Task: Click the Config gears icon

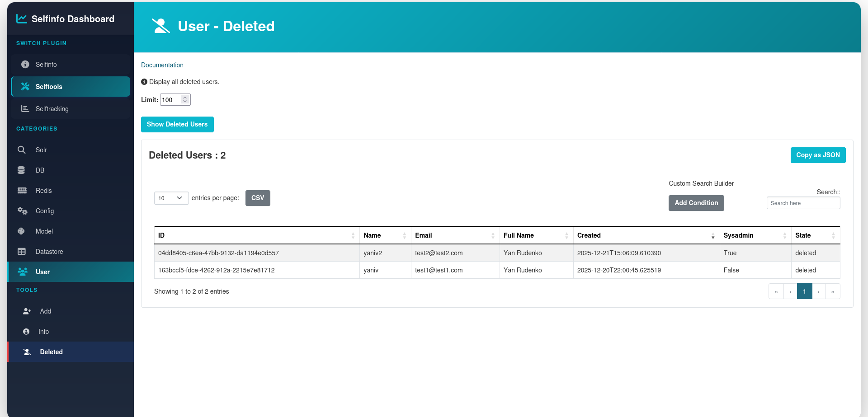Action: (x=22, y=211)
